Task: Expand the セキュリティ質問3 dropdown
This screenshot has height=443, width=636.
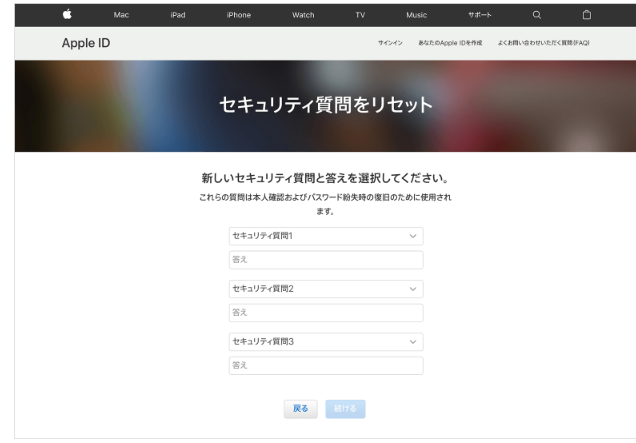Action: (x=326, y=342)
